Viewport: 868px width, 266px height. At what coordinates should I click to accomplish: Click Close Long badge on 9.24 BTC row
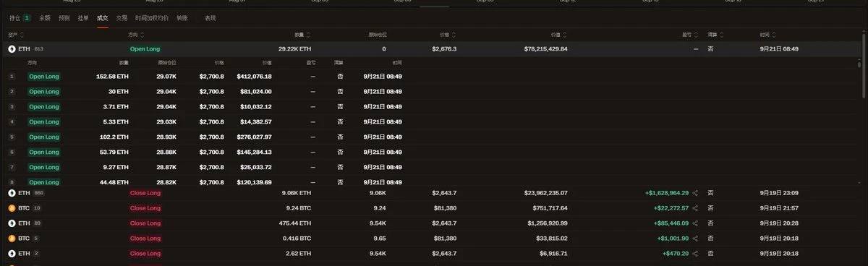click(x=145, y=208)
